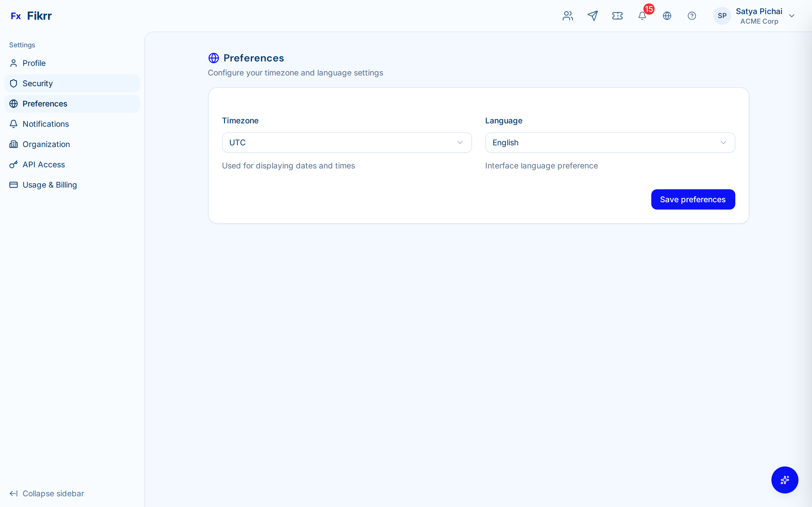Click the globe icon in the header

coord(667,16)
